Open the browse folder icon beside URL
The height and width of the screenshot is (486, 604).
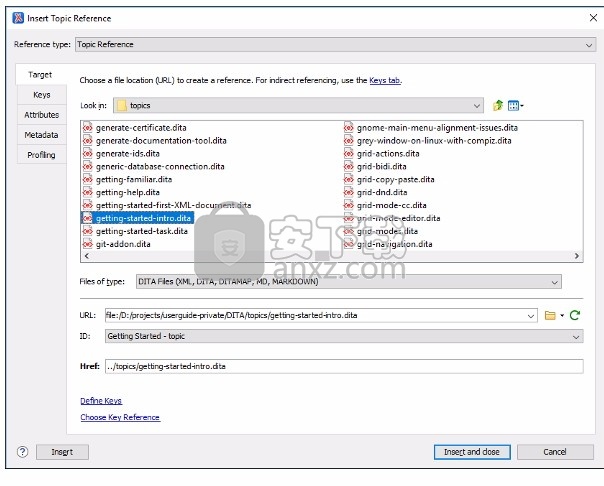[550, 315]
